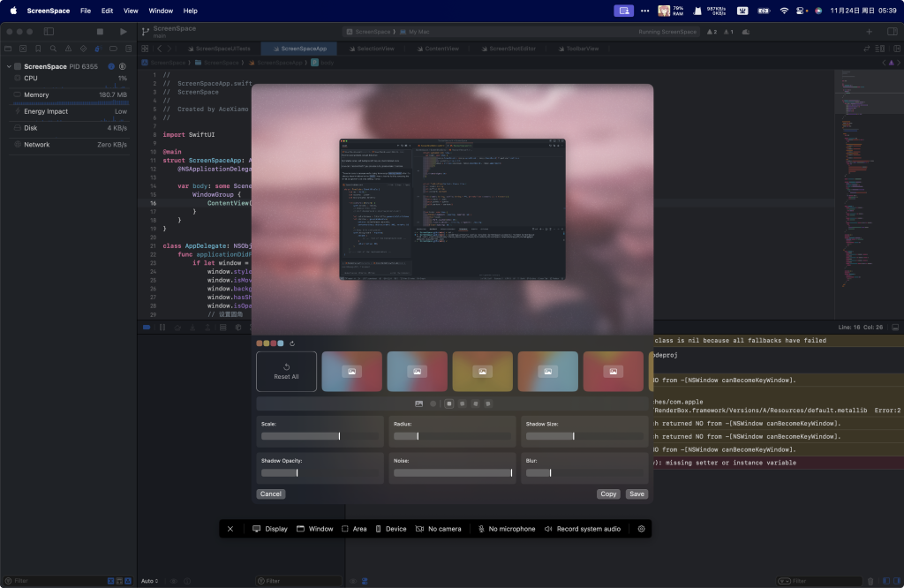Select the first blue-red gradient background thumbnail

point(351,372)
